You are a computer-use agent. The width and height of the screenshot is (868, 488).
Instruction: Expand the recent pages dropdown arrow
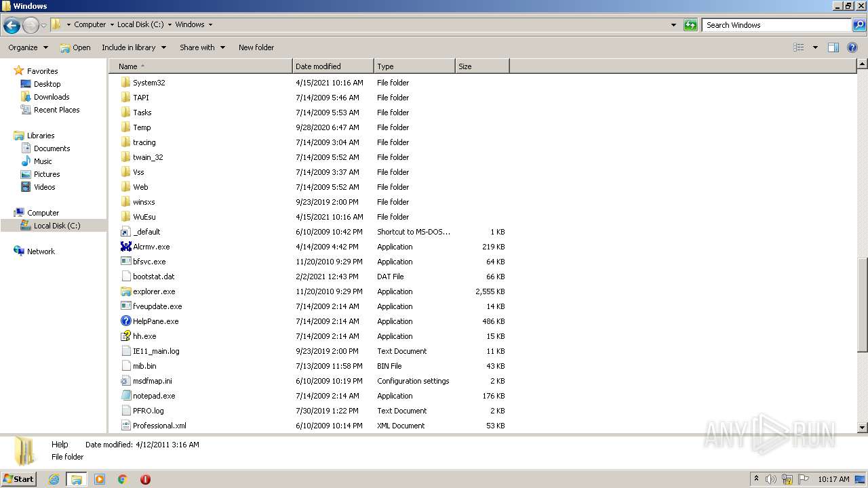[x=44, y=26]
